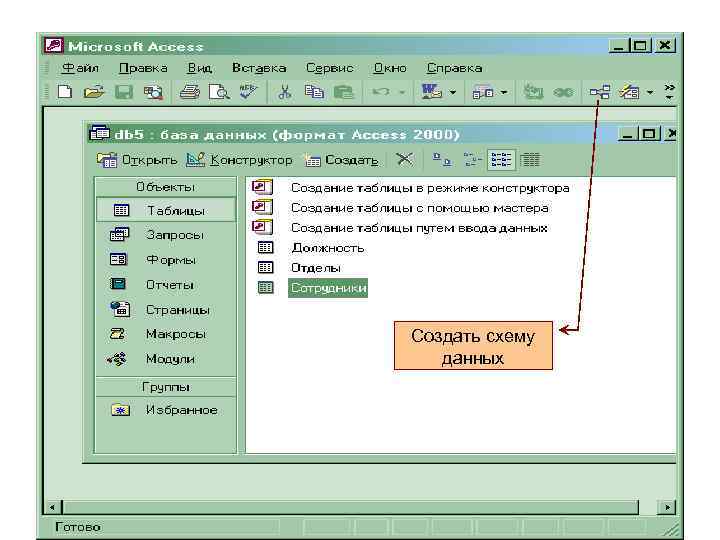Viewport: 720px width, 540px height.
Task: Open the Файл menu
Action: [x=81, y=68]
